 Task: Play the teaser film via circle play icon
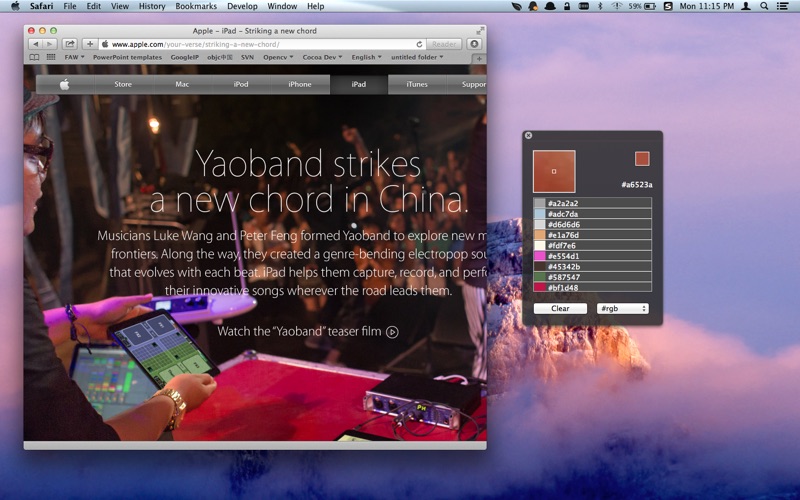pyautogui.click(x=392, y=332)
